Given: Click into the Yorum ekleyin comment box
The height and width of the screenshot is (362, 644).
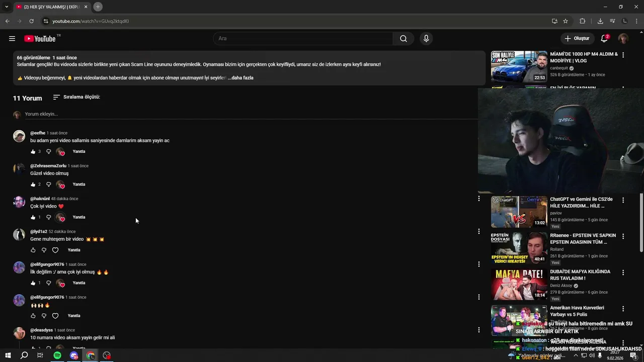Looking at the screenshot, I should [x=251, y=114].
